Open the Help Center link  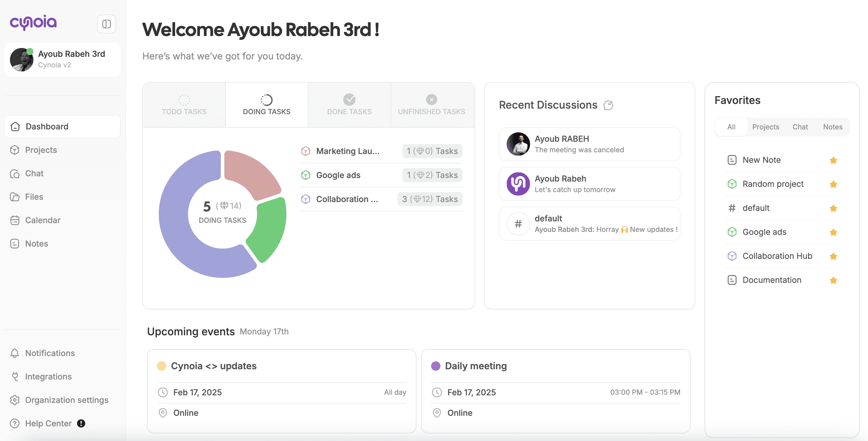pyautogui.click(x=48, y=423)
